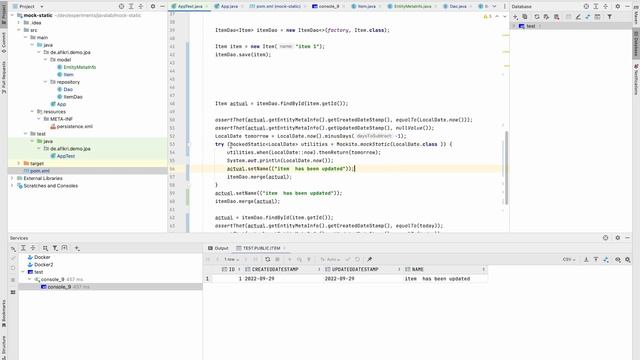Collapse the model package
This screenshot has width=640, height=360.
click(45, 60)
